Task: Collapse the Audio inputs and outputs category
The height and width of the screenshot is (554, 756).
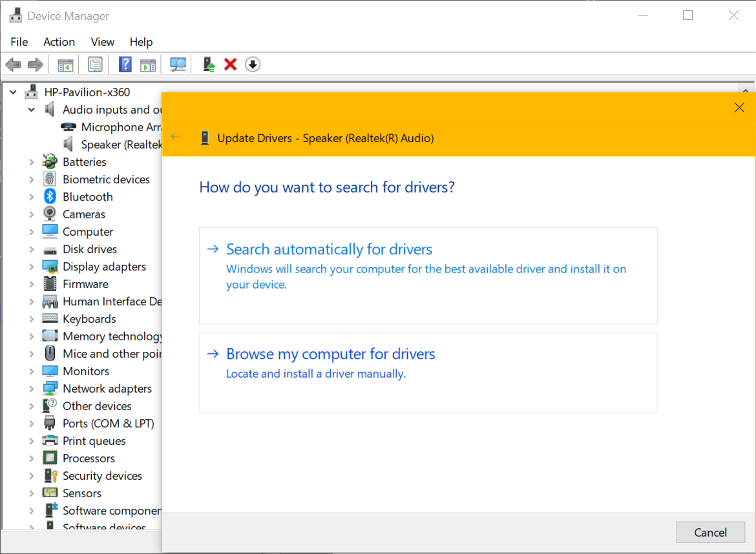Action: [x=31, y=109]
